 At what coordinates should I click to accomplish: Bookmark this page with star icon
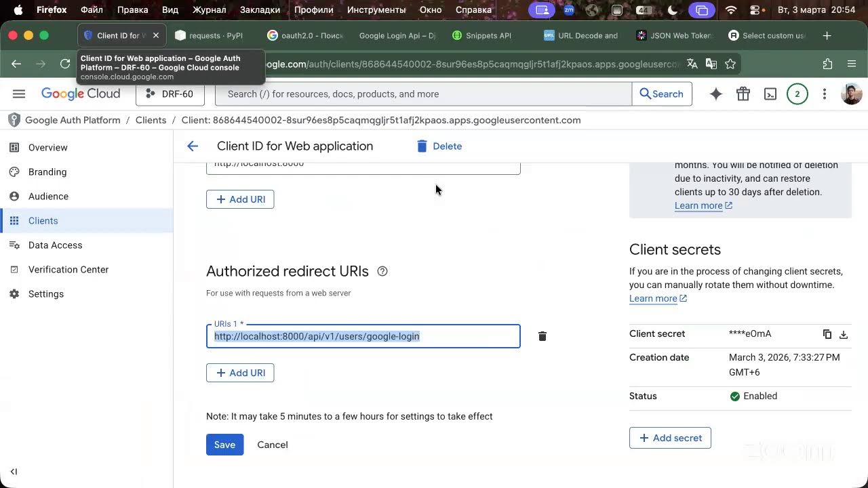click(730, 64)
